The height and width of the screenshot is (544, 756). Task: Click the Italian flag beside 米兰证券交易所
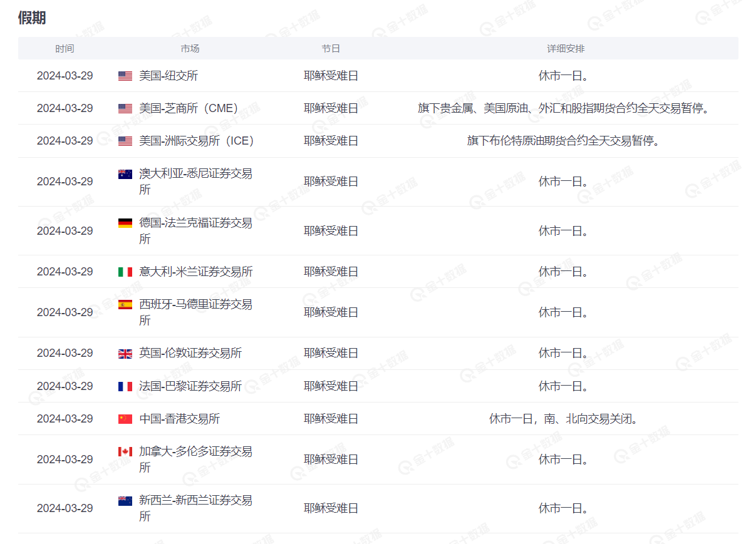(x=125, y=272)
